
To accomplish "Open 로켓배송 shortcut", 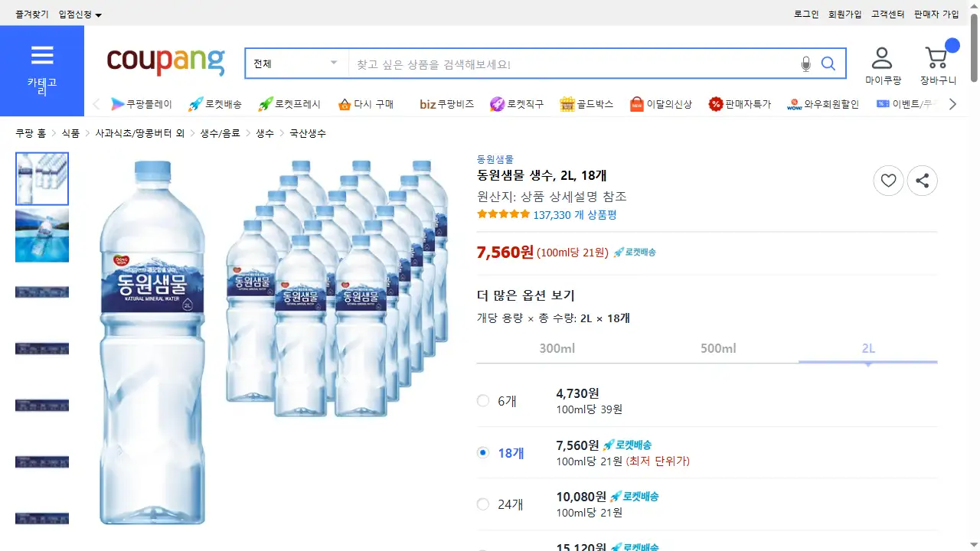I will click(215, 104).
